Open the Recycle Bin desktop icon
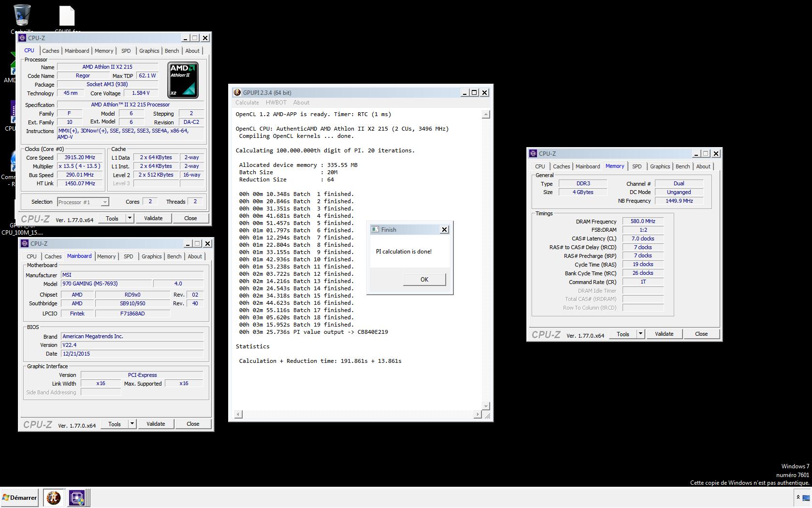 click(x=22, y=15)
